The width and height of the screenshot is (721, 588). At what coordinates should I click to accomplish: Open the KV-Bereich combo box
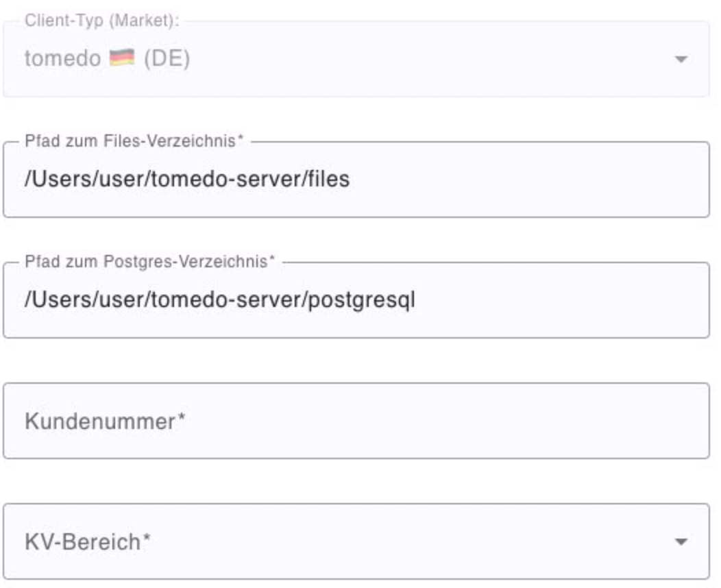[x=356, y=541]
